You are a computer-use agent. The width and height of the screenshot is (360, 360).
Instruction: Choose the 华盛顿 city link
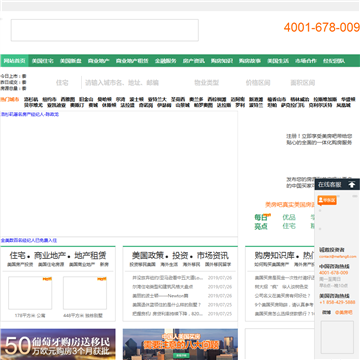pyautogui.click(x=348, y=99)
